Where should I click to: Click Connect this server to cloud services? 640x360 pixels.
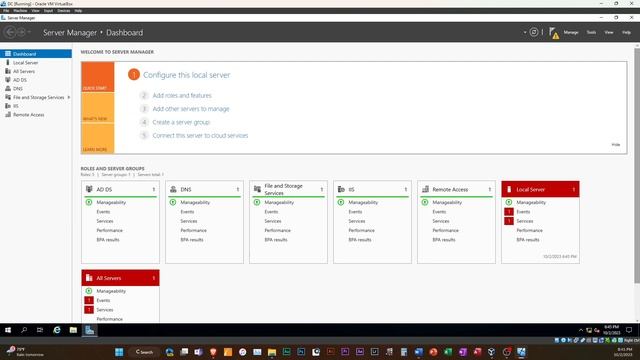[x=200, y=136]
